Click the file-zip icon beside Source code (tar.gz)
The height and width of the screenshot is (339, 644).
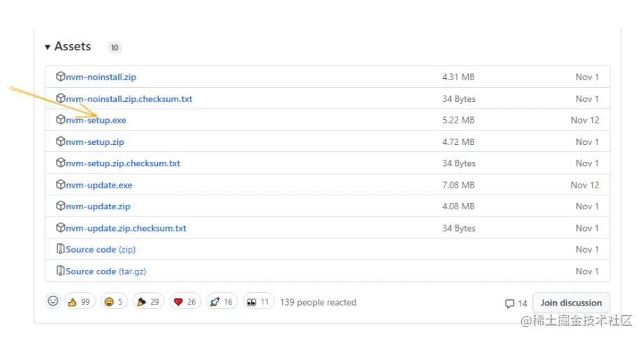pos(60,271)
